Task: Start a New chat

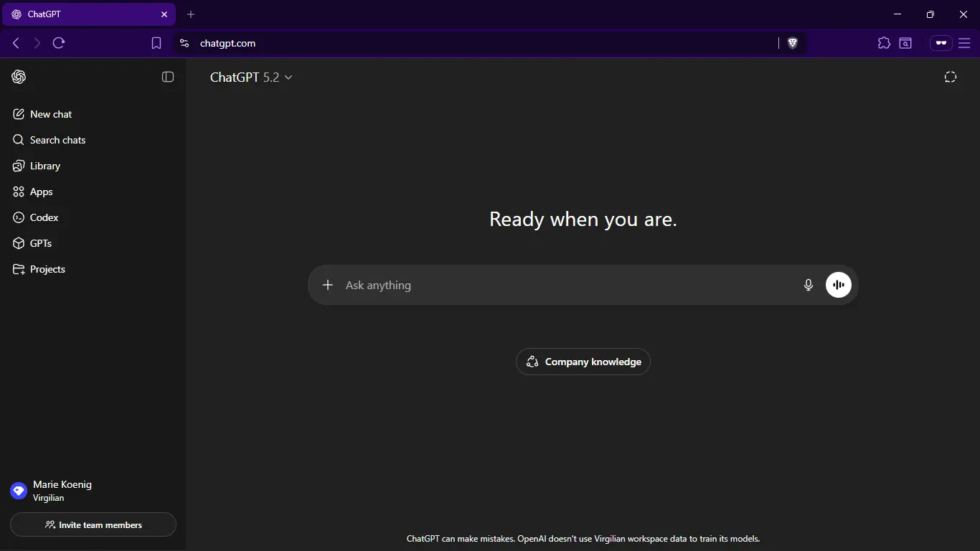Action: 93,114
